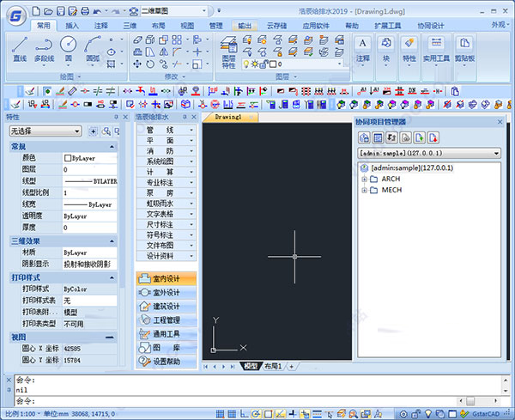Click the first icon in 协同项目管理器 toolbar
The height and width of the screenshot is (420, 515).
(364, 137)
